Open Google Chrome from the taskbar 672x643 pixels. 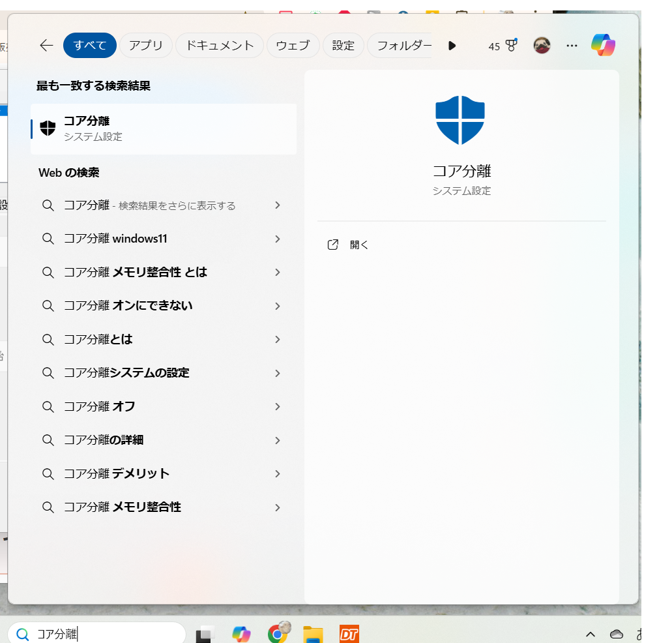click(278, 633)
